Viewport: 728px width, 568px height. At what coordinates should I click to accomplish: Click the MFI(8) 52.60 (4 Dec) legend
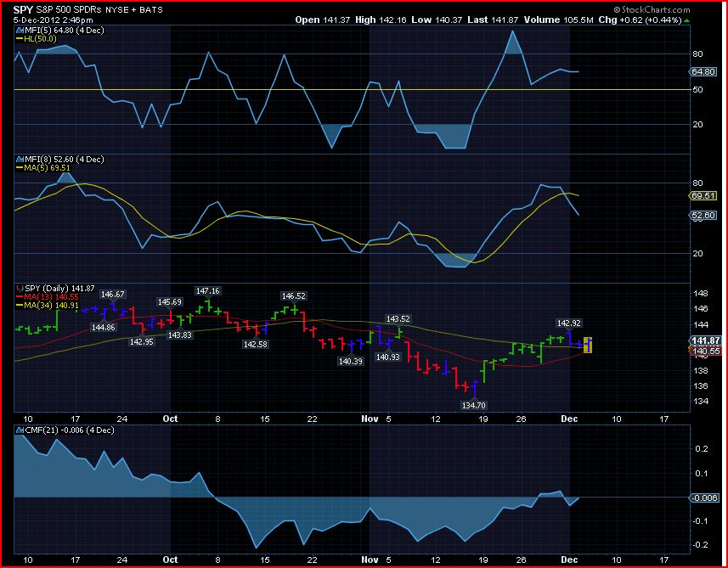point(64,159)
